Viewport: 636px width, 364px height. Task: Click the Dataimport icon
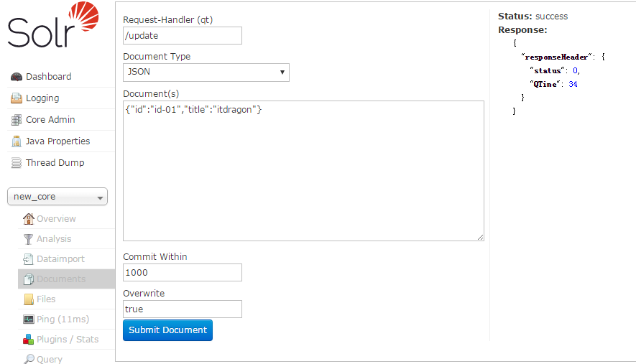[x=29, y=259]
